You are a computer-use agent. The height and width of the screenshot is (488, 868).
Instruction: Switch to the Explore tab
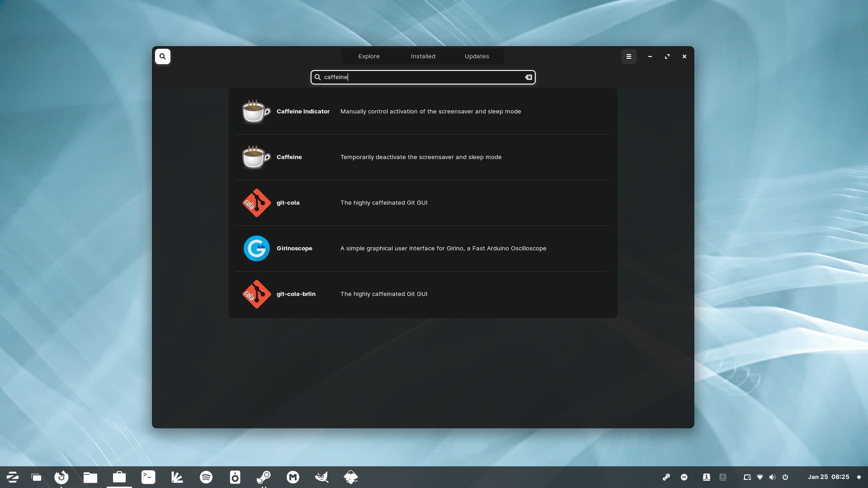pos(369,56)
